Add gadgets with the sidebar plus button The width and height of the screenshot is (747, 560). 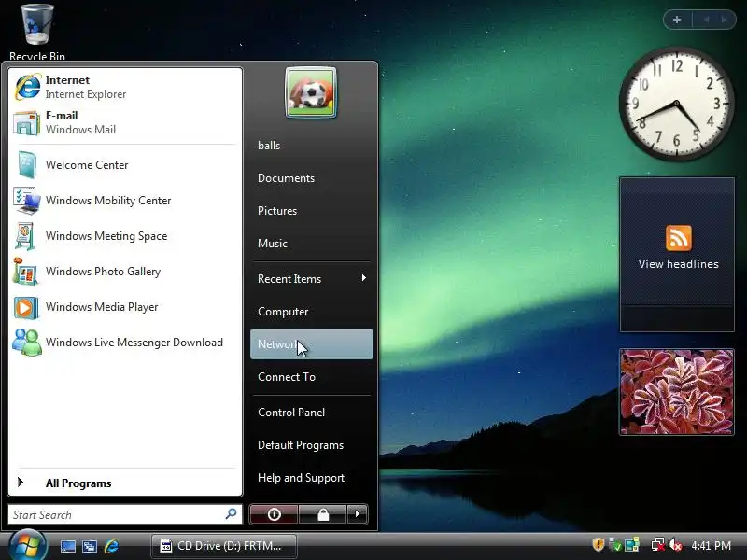coord(677,20)
